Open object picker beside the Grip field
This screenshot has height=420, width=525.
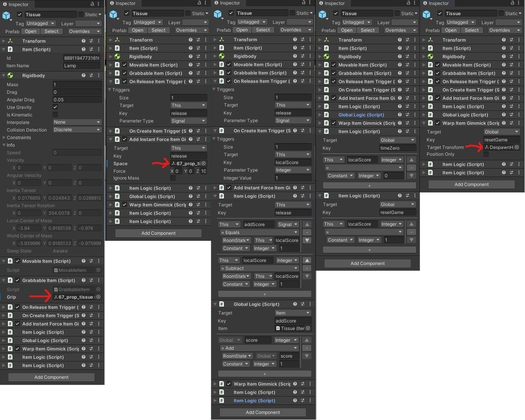tap(98, 297)
